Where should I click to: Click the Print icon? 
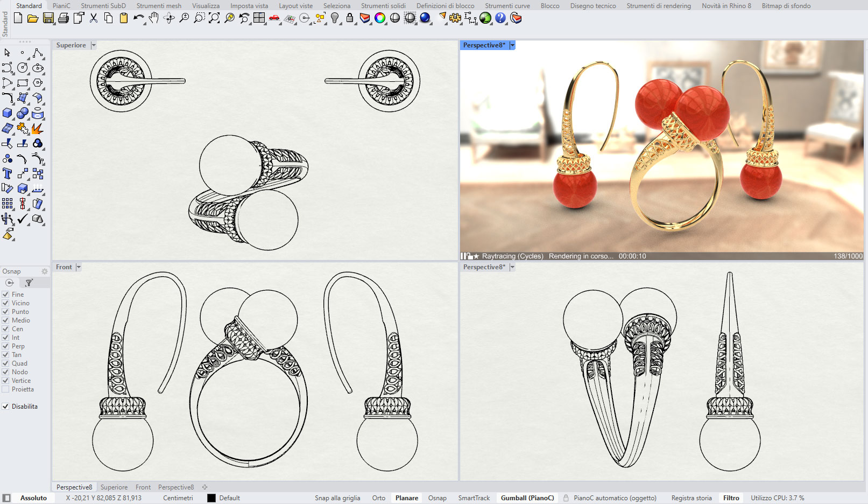[x=63, y=18]
